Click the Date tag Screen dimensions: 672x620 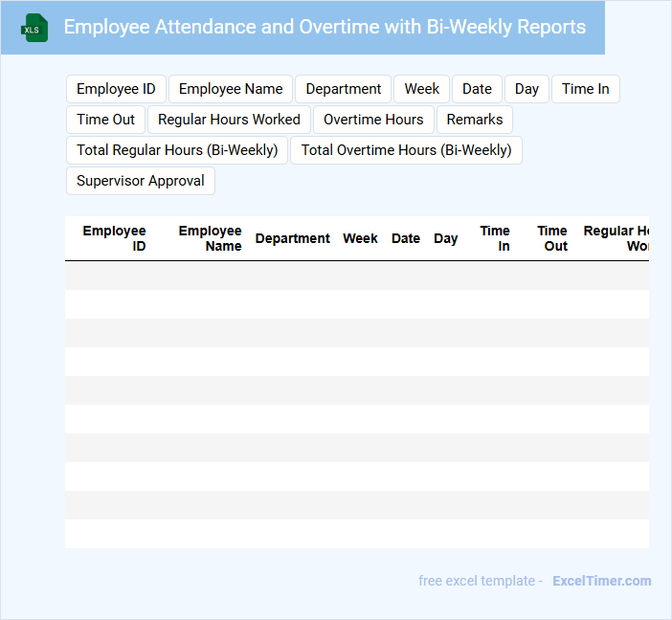tap(477, 89)
